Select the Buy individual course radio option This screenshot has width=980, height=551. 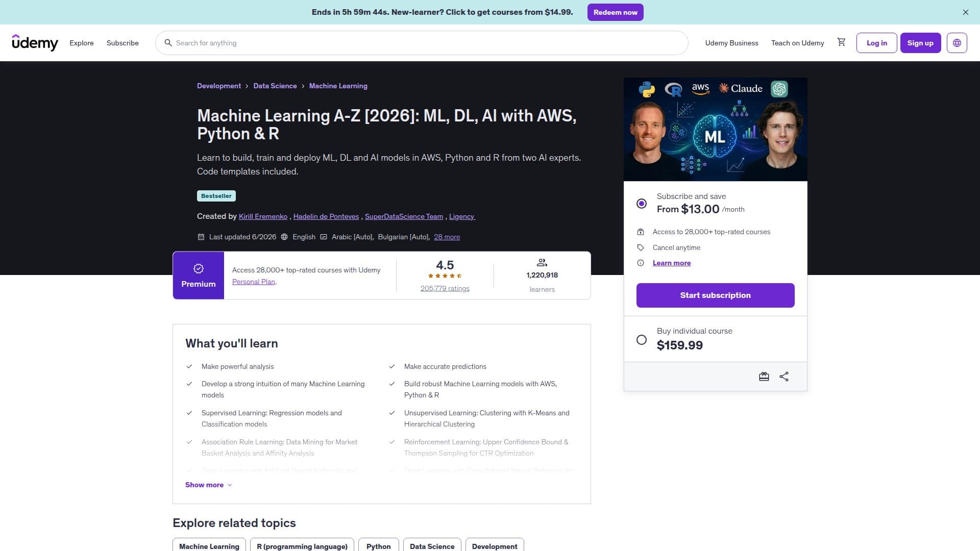click(642, 340)
